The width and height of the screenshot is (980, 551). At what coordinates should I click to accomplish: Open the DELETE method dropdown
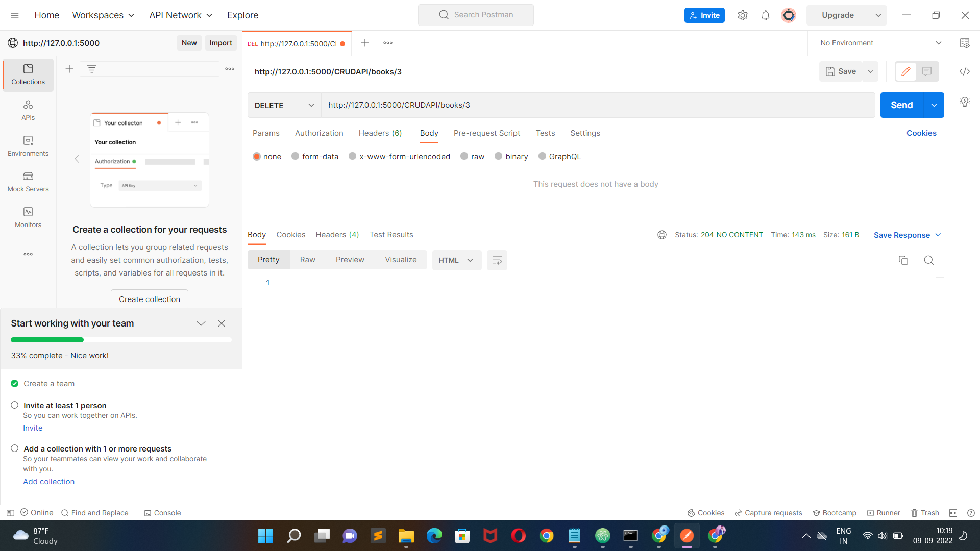pos(284,105)
